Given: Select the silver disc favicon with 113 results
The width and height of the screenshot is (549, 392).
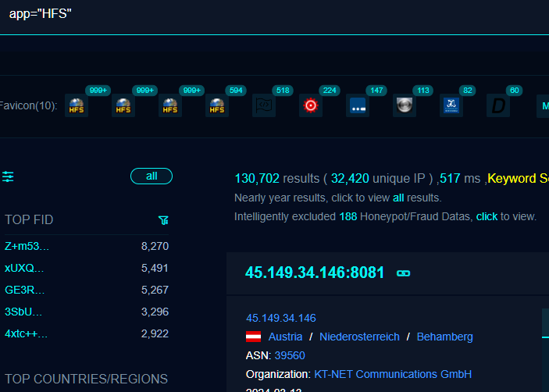Looking at the screenshot, I should tap(405, 105).
